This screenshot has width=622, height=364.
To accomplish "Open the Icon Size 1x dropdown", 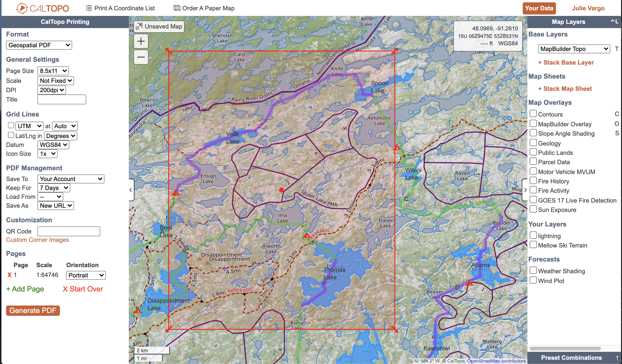I will click(48, 154).
